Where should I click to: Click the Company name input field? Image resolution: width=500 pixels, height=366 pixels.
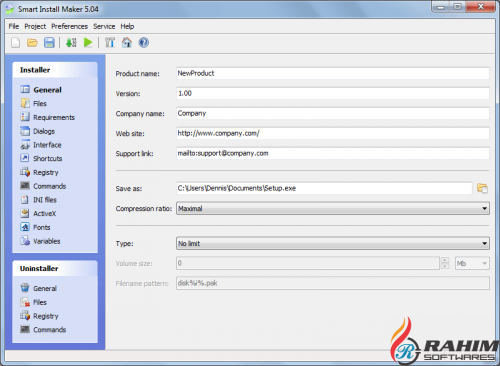333,113
